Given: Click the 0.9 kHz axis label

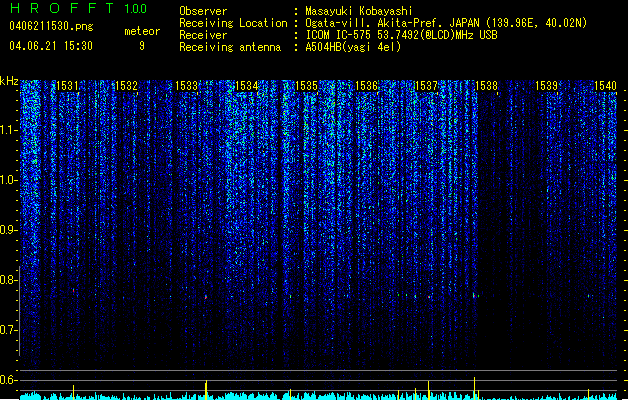Looking at the screenshot, I should click(9, 230).
